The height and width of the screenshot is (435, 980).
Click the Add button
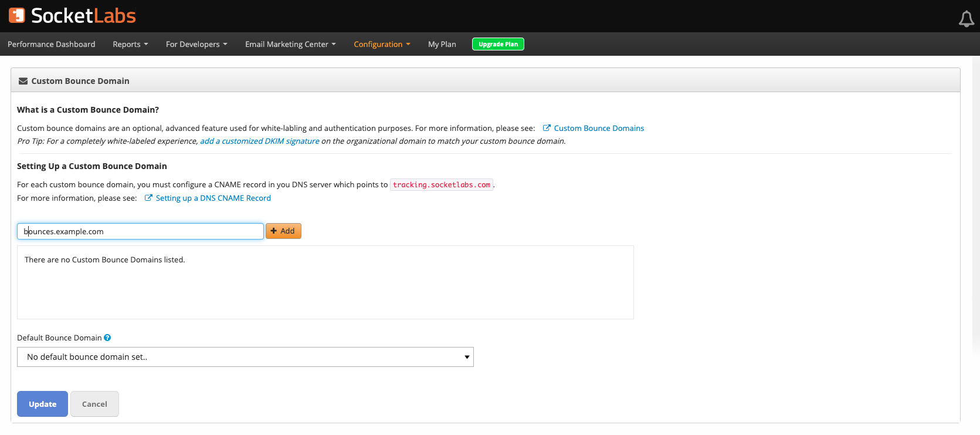pyautogui.click(x=283, y=231)
